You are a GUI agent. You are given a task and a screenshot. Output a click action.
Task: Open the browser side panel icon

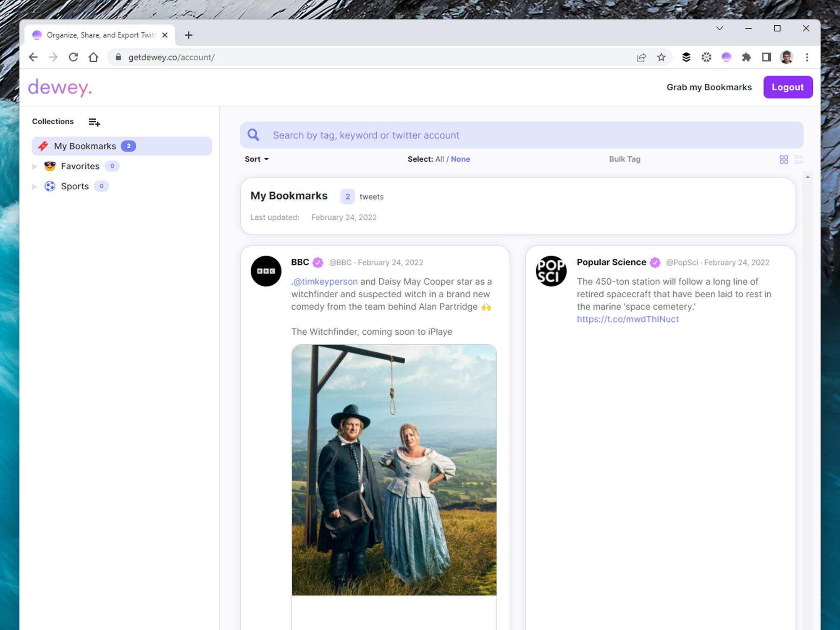[x=766, y=57]
